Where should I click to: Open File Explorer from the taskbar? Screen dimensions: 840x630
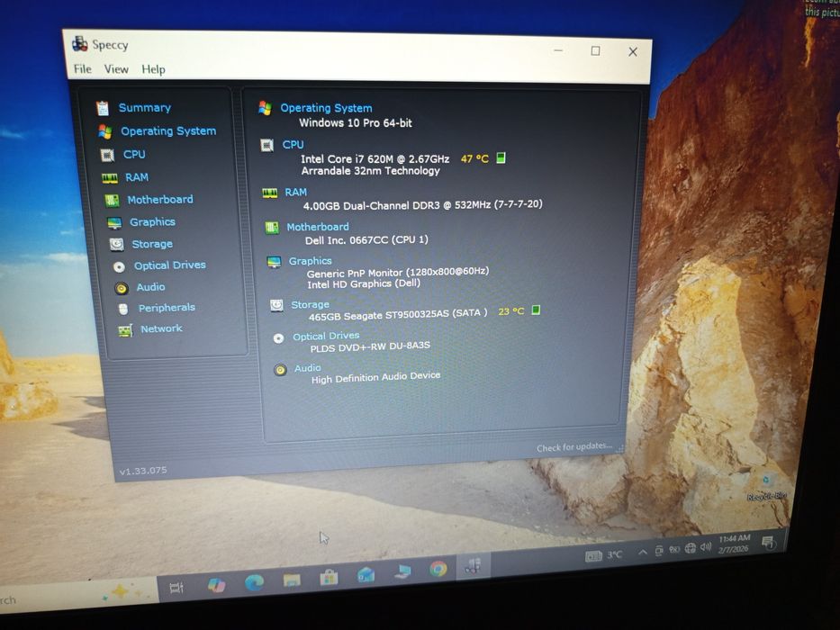(x=292, y=580)
